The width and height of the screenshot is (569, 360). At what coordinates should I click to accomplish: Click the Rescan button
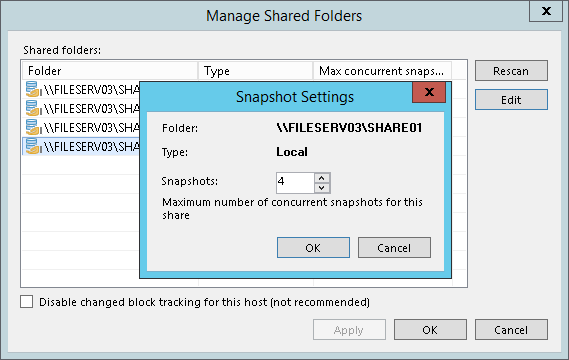[x=511, y=71]
